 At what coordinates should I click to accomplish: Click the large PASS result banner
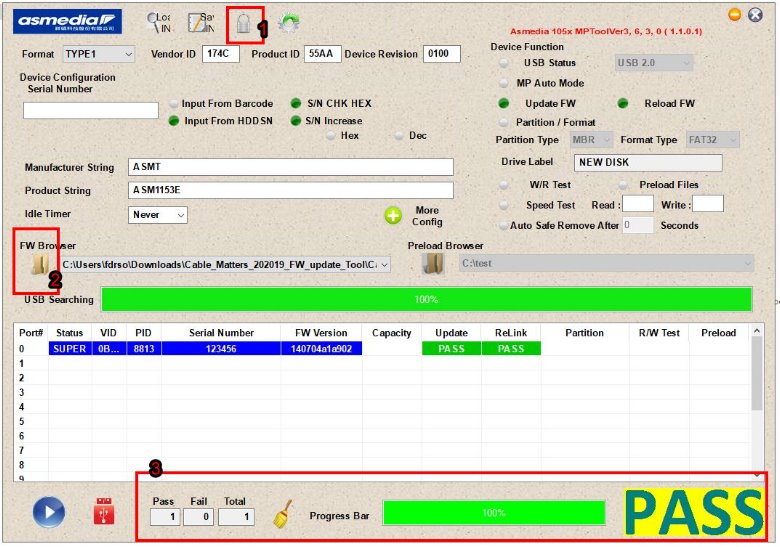(x=694, y=513)
